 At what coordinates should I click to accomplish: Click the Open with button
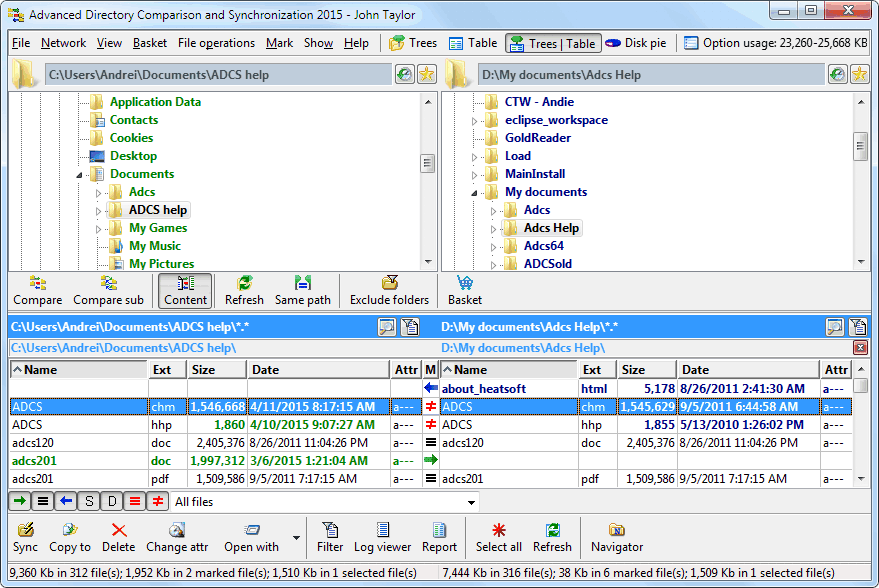(251, 538)
